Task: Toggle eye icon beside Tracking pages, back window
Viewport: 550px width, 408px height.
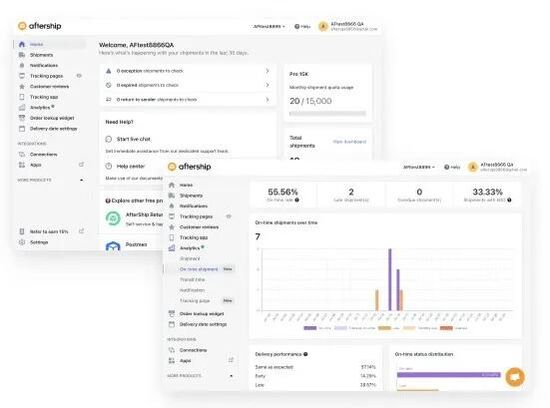Action: [x=79, y=76]
